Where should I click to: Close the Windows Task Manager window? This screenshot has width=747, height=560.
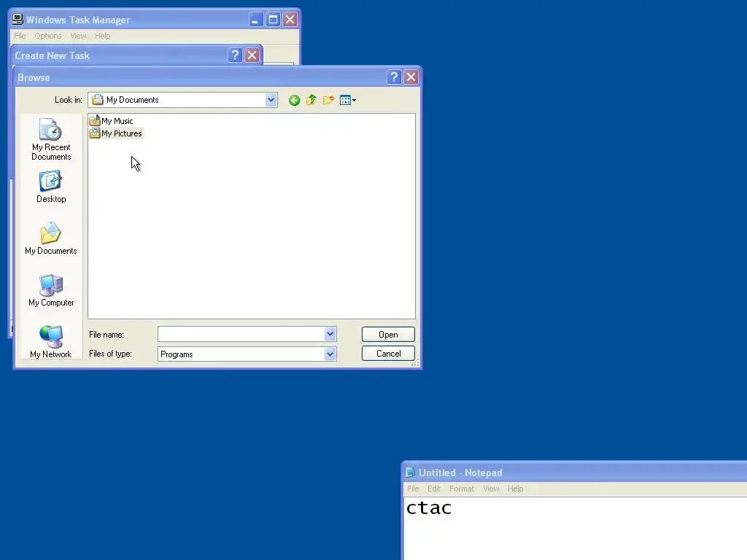pos(290,20)
